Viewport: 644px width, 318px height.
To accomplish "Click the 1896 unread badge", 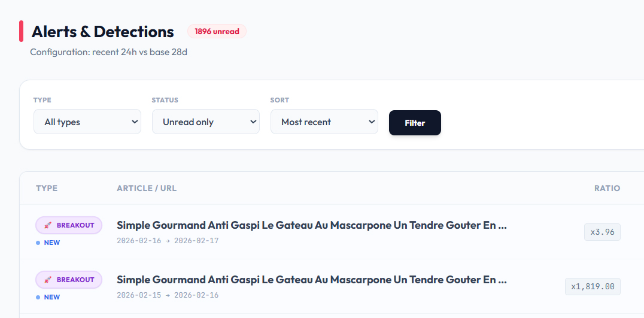I will coord(217,31).
